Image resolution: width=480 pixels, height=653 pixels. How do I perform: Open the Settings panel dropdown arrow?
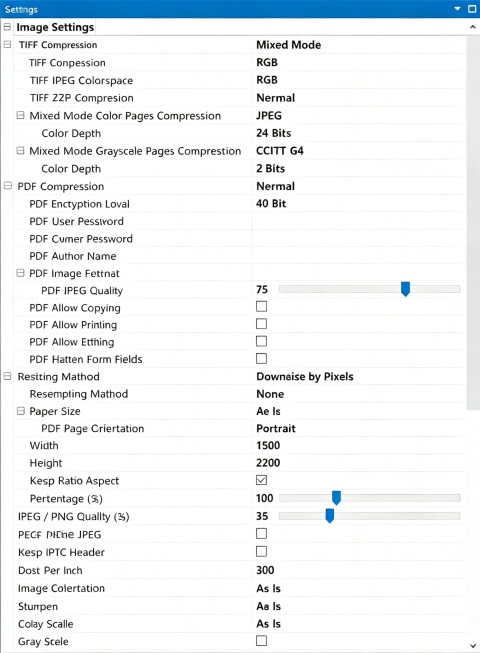point(458,9)
